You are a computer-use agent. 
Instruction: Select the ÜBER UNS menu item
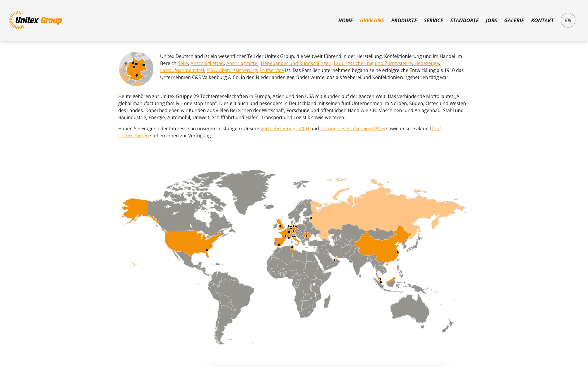pos(372,20)
